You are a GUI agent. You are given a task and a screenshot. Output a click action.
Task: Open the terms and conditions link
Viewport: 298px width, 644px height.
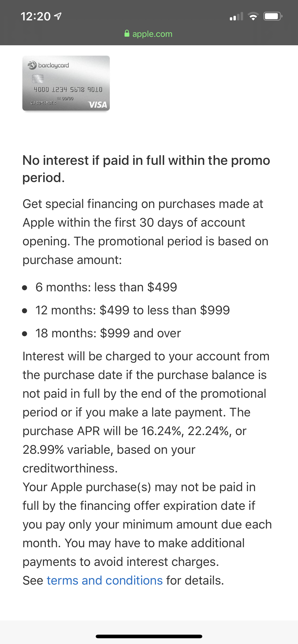coord(105,580)
